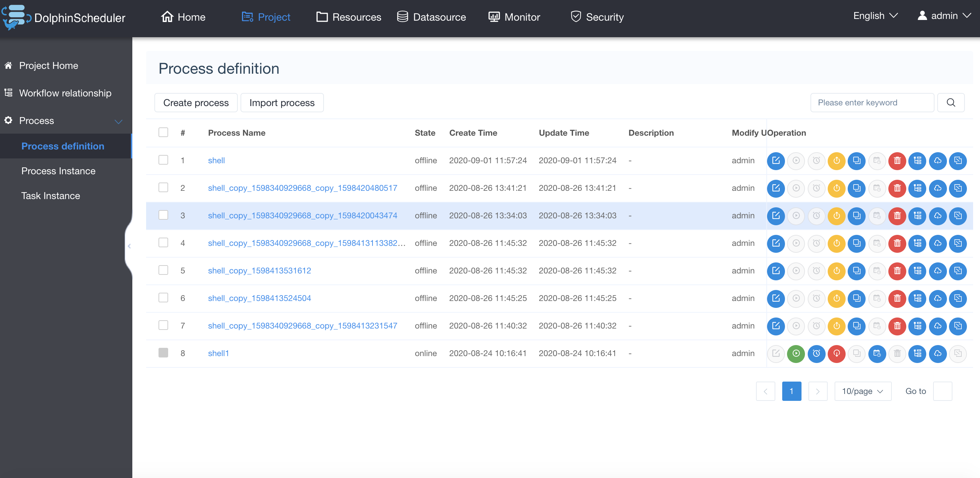Screen dimensions: 980x478
Task: Bring the shell process online with yellow icon
Action: [836, 160]
